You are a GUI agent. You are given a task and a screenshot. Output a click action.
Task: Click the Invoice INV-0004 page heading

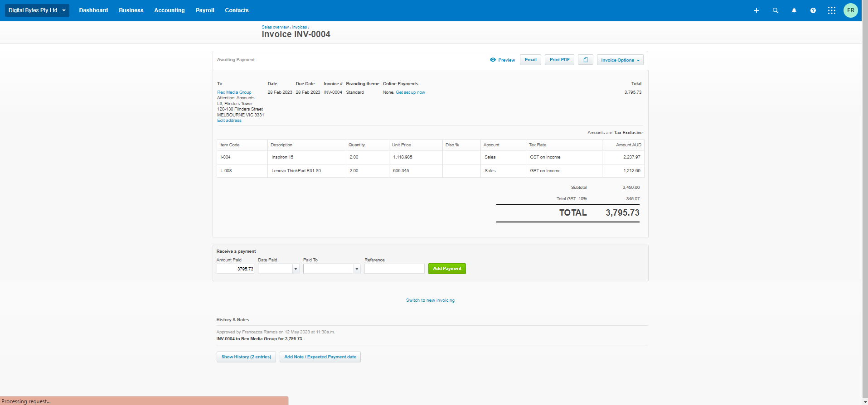coord(296,34)
